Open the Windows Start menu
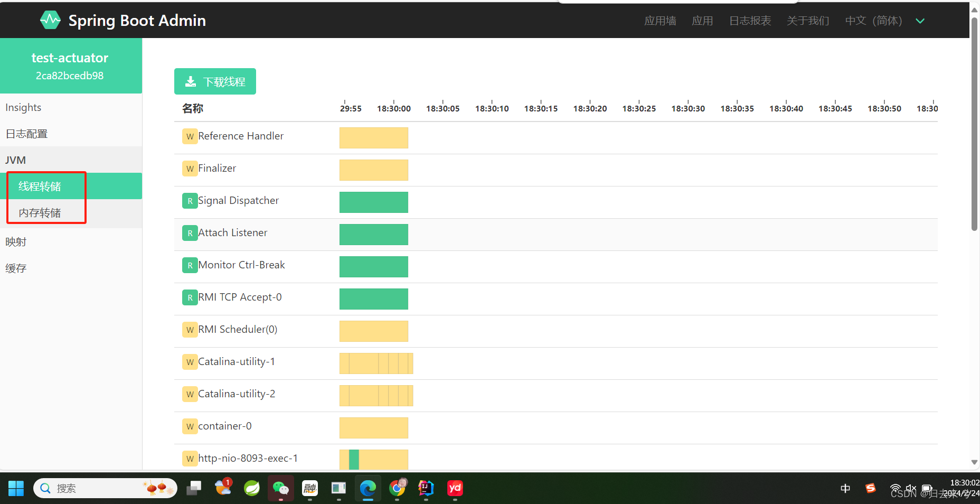This screenshot has height=504, width=980. click(16, 488)
